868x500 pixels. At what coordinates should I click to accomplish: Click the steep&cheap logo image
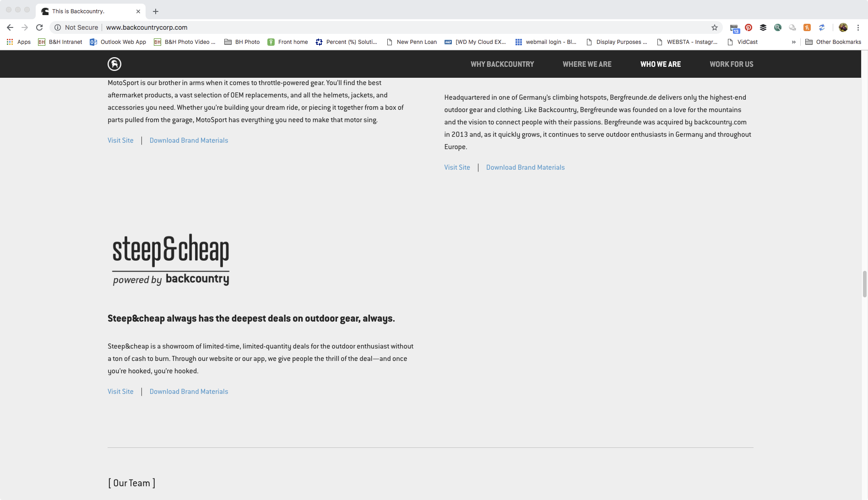pos(171,259)
